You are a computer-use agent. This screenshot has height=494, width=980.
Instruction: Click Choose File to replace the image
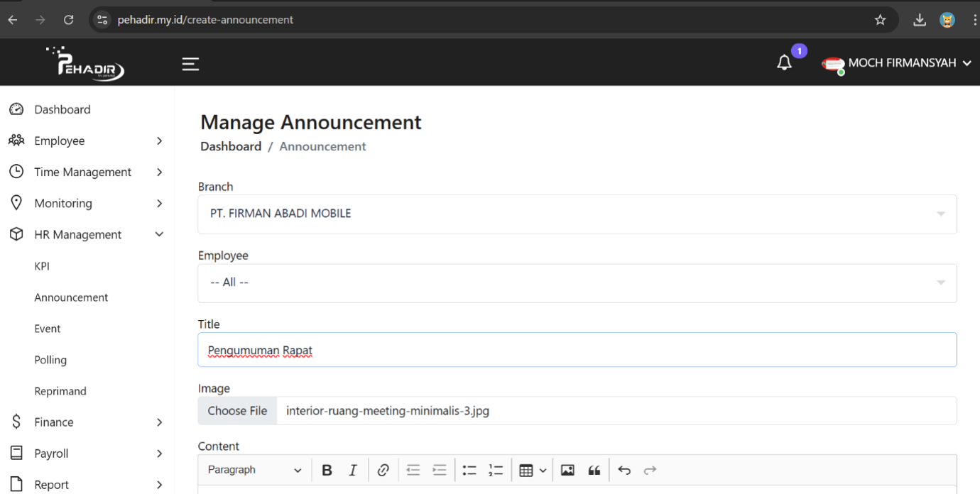pos(237,410)
